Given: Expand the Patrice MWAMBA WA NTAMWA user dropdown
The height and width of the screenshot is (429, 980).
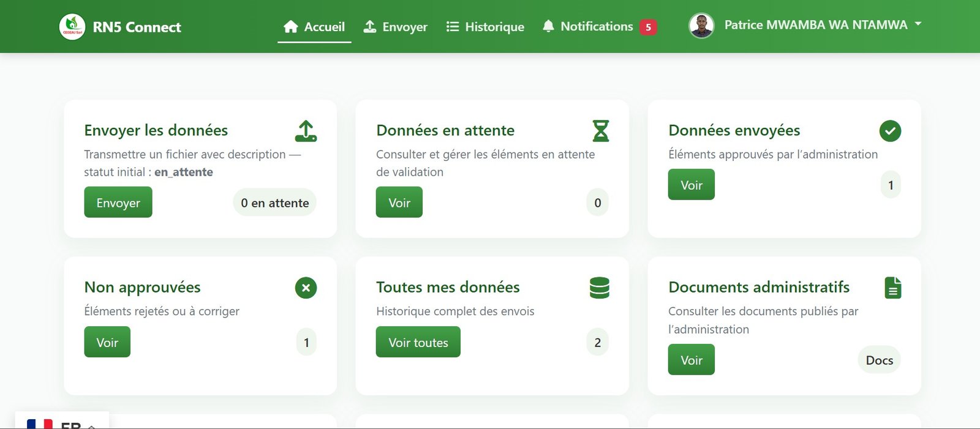Looking at the screenshot, I should (x=822, y=25).
